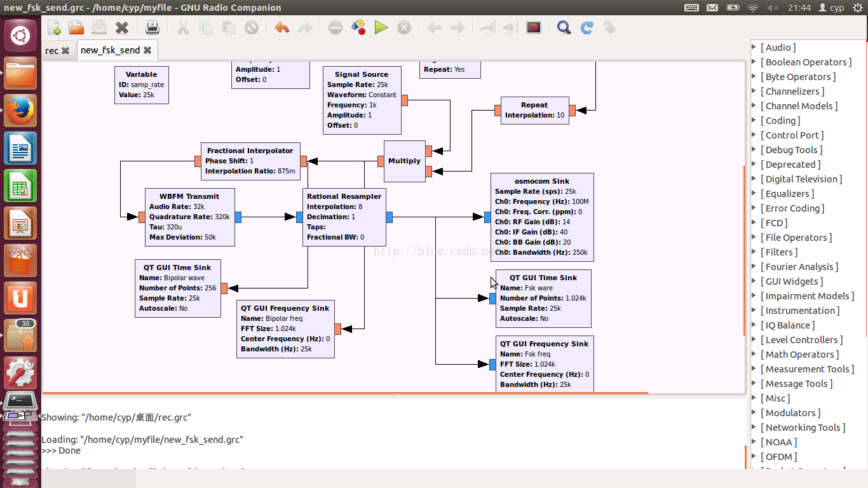
Task: Close the new_fsk_send tab
Action: click(147, 50)
